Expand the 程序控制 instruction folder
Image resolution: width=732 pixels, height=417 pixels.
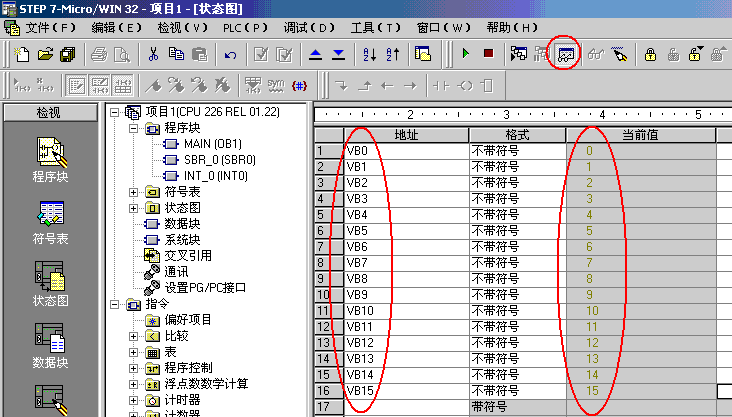(134, 368)
